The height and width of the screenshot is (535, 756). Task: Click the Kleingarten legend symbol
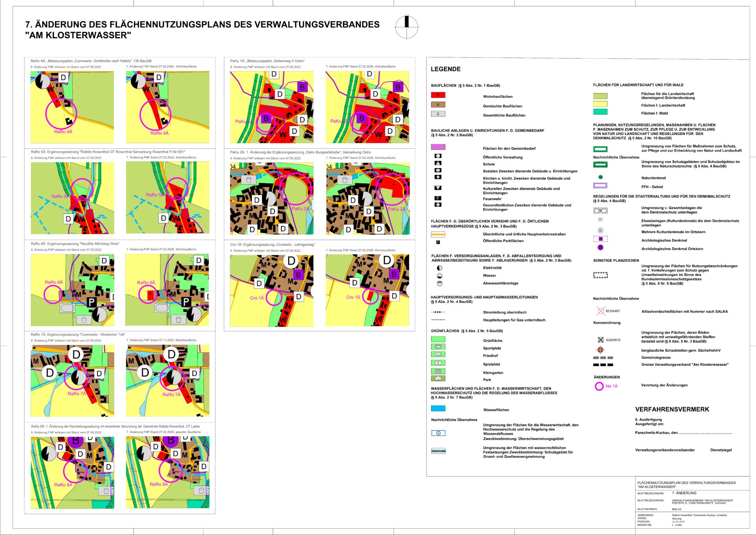[438, 371]
